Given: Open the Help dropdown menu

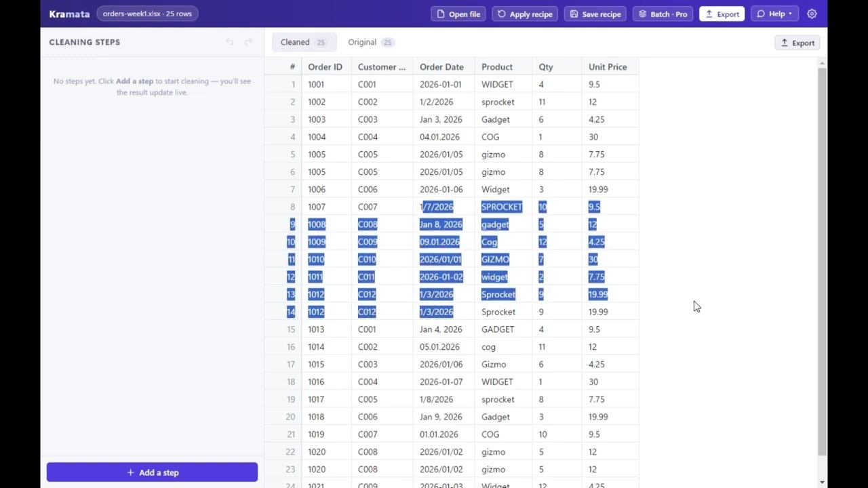Looking at the screenshot, I should click(x=774, y=14).
